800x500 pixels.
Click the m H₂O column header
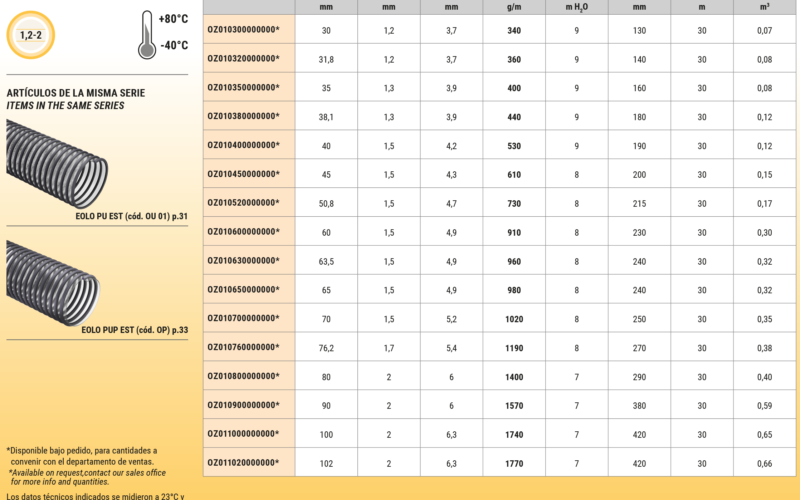tap(577, 6)
